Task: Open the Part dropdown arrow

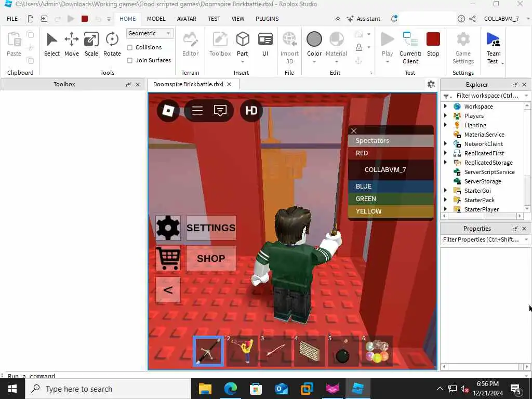Action: click(x=243, y=62)
